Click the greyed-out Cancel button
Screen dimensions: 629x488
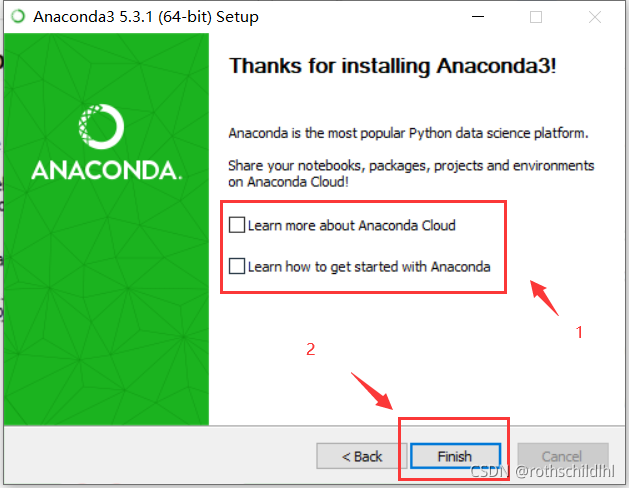tap(563, 456)
